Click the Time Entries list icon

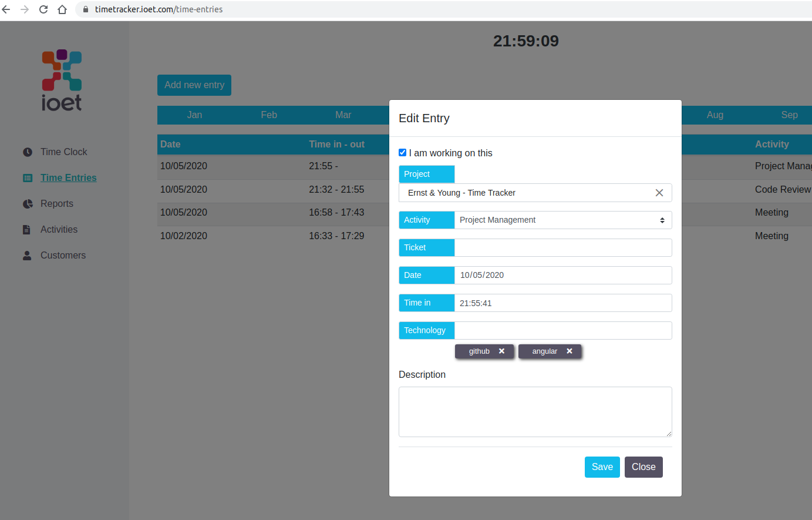28,178
